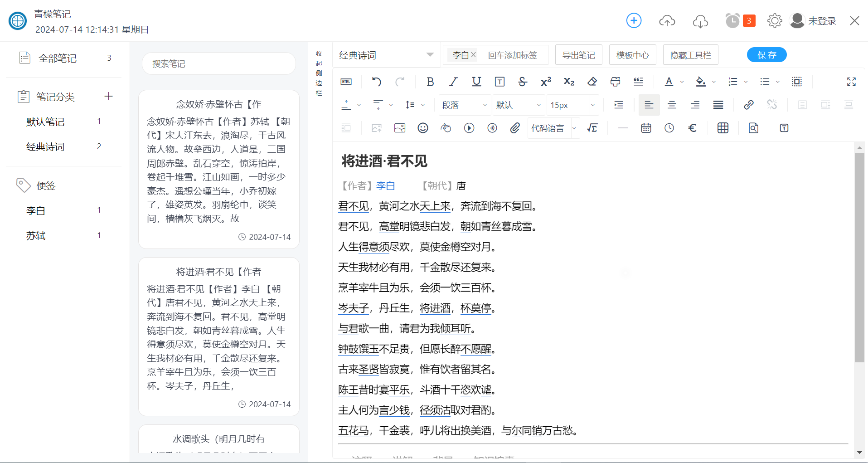
Task: Click the attachment paperclip icon
Action: (515, 128)
